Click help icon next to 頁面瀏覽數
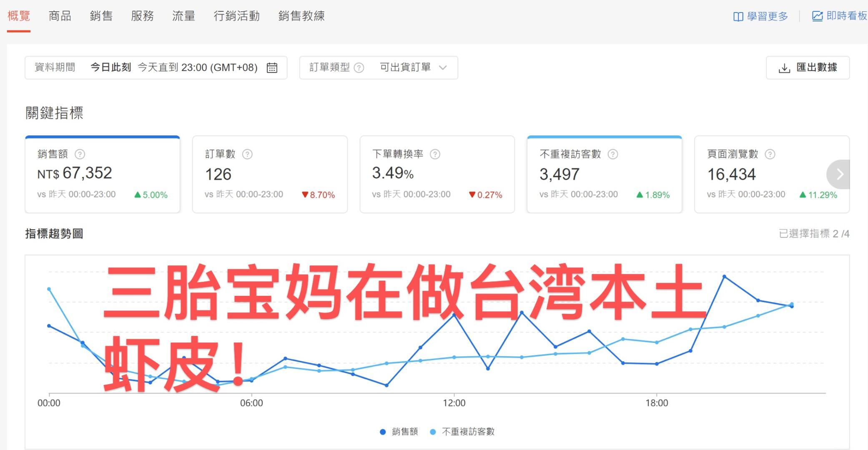 (770, 154)
